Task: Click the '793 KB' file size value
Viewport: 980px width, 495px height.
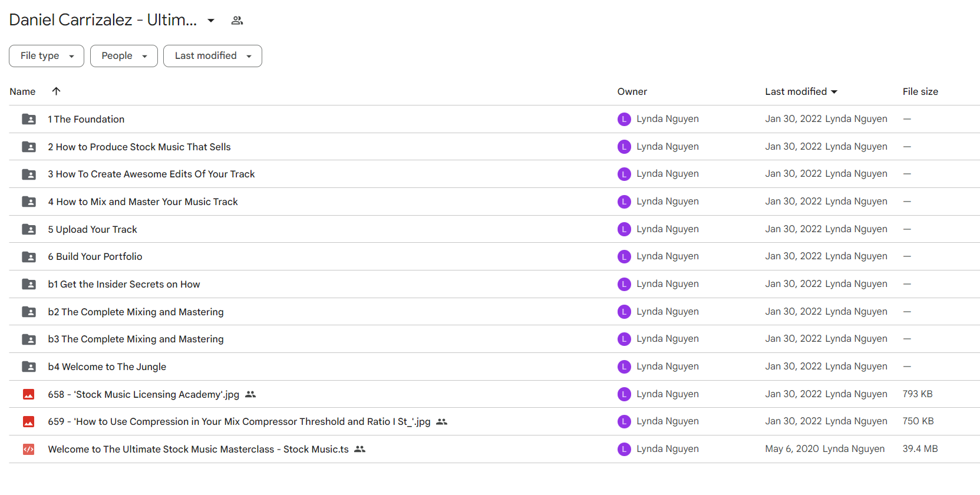Action: pyautogui.click(x=918, y=394)
